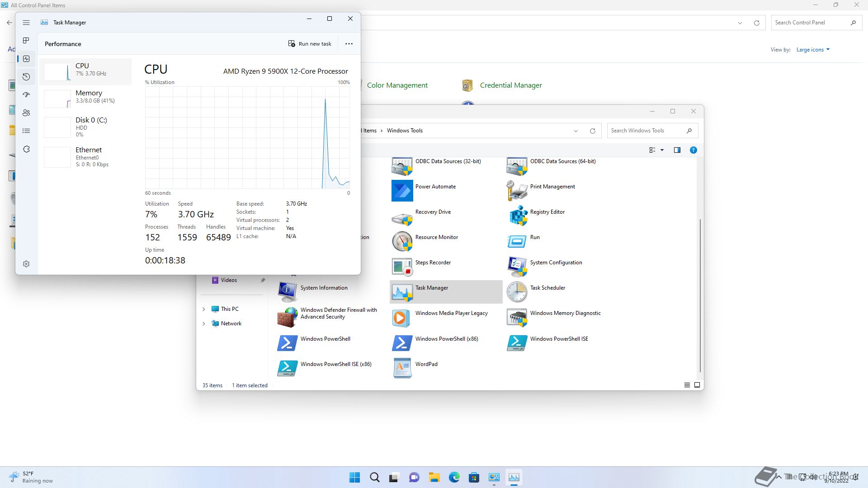Viewport: 868px width, 488px height.
Task: Open Windows Tools address bar history dropdown
Action: coord(576,131)
